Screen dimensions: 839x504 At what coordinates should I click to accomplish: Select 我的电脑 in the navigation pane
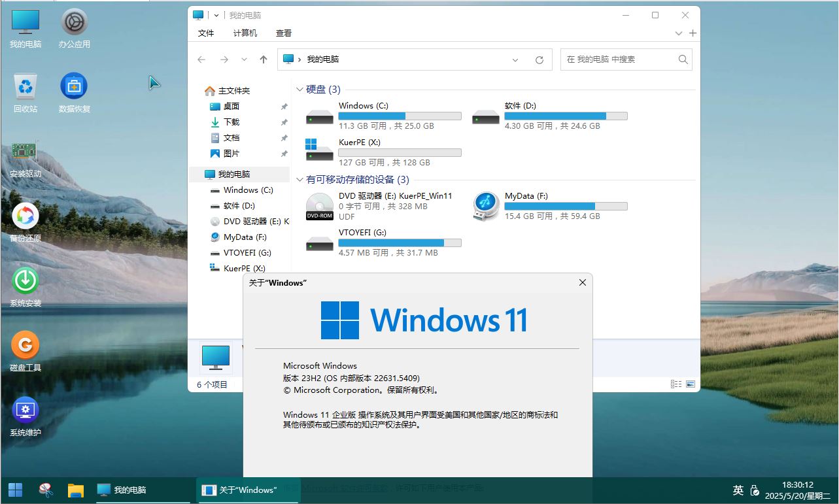point(239,174)
